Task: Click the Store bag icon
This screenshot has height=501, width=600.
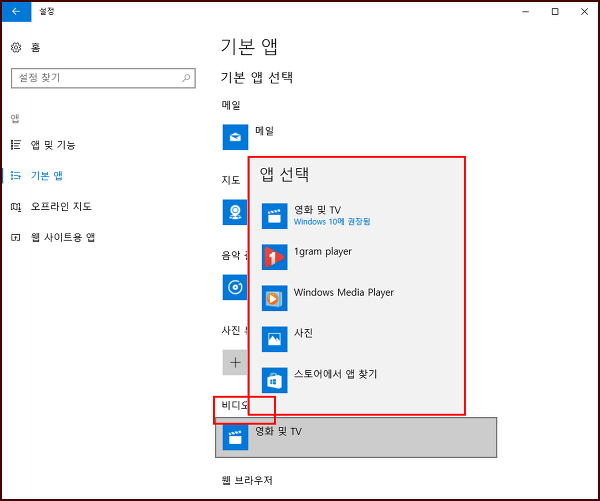Action: pos(275,380)
